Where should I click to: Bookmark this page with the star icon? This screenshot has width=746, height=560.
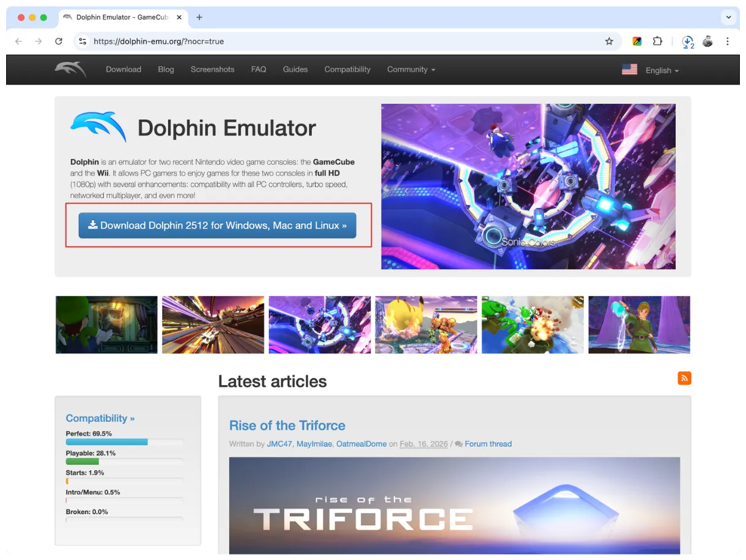coord(609,42)
